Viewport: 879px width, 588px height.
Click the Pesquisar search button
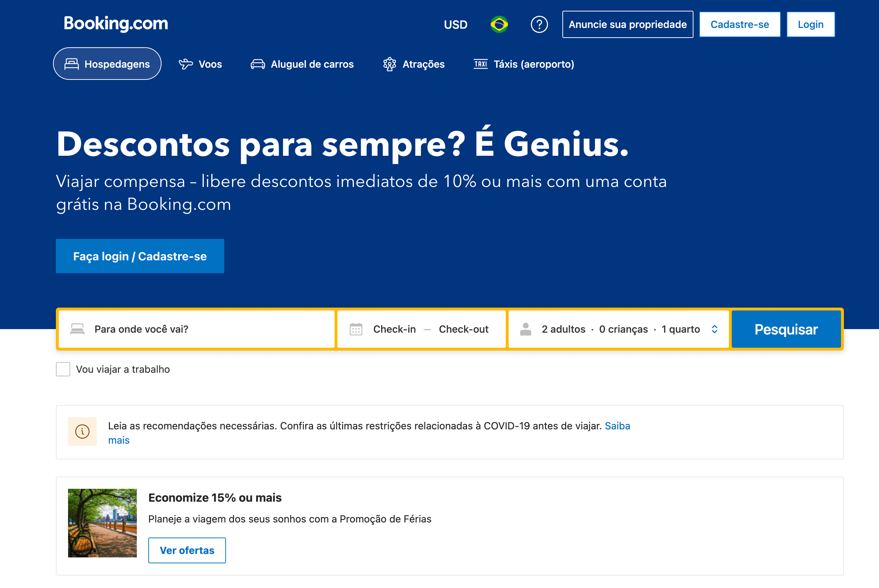786,329
